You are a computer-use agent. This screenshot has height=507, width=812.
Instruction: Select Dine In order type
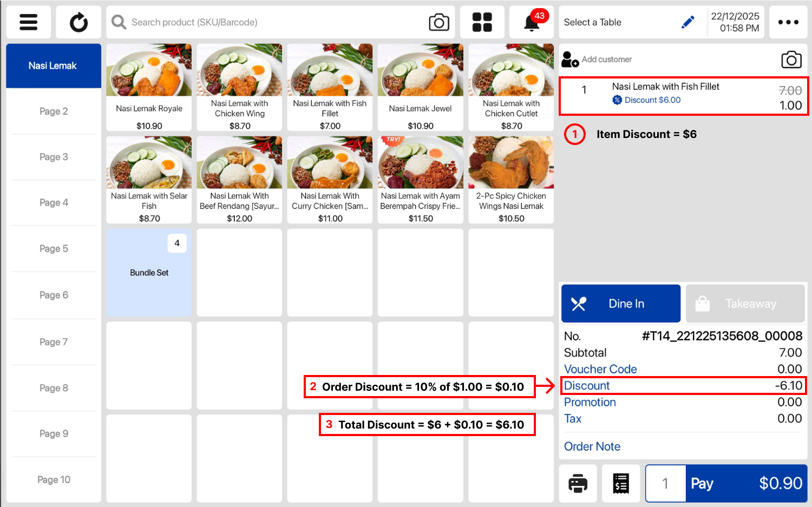(621, 304)
